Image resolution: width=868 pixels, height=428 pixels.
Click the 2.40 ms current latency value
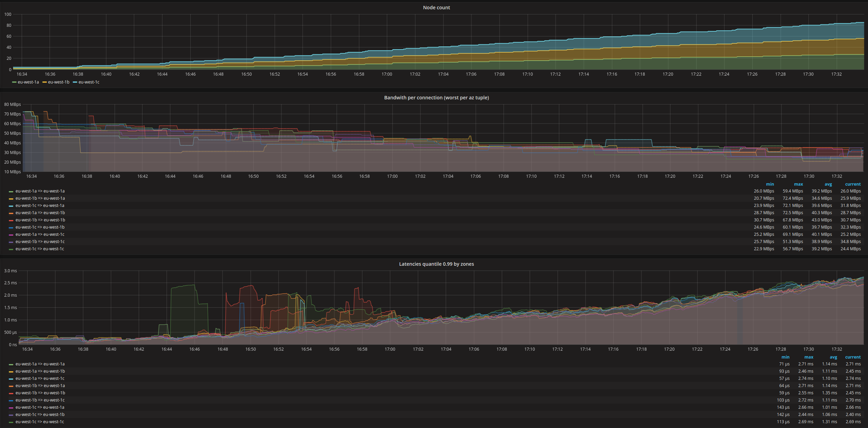pyautogui.click(x=853, y=415)
